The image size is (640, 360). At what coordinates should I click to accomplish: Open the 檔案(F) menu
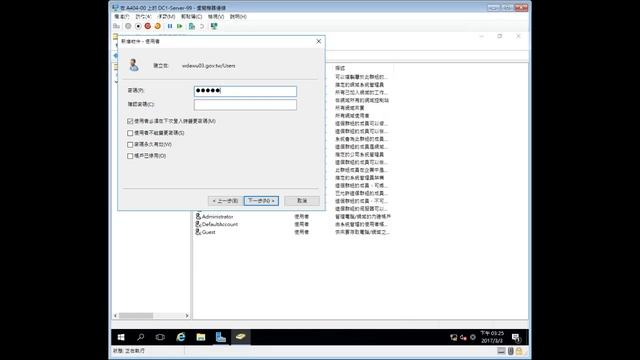pos(122,17)
